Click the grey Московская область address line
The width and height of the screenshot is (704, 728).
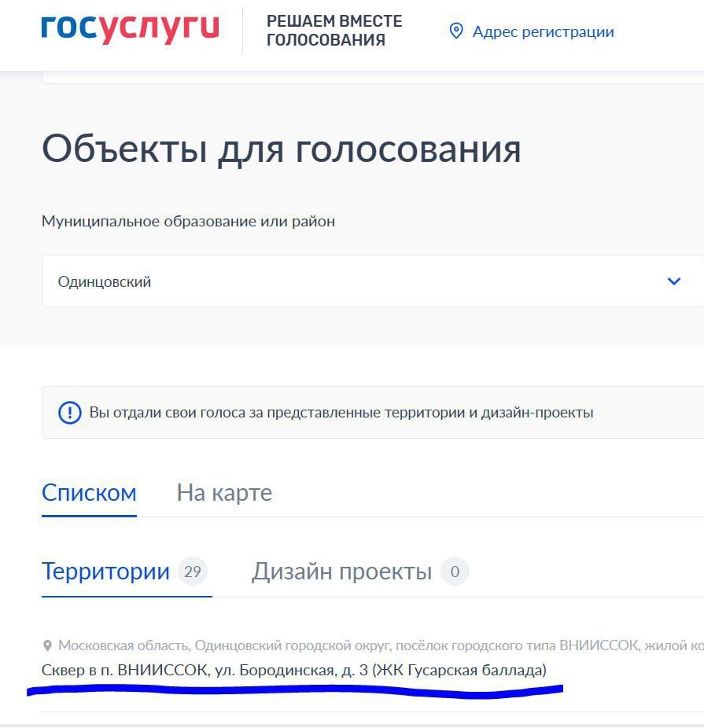click(381, 645)
